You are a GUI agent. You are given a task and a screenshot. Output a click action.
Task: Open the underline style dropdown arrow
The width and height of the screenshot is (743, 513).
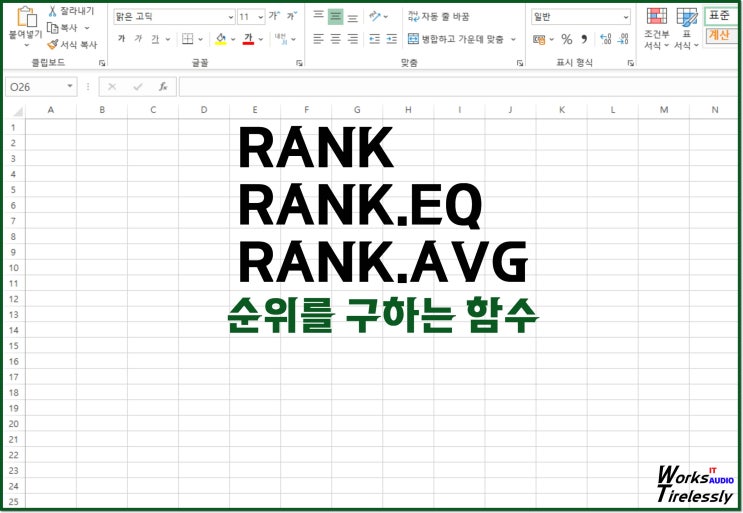pos(168,39)
